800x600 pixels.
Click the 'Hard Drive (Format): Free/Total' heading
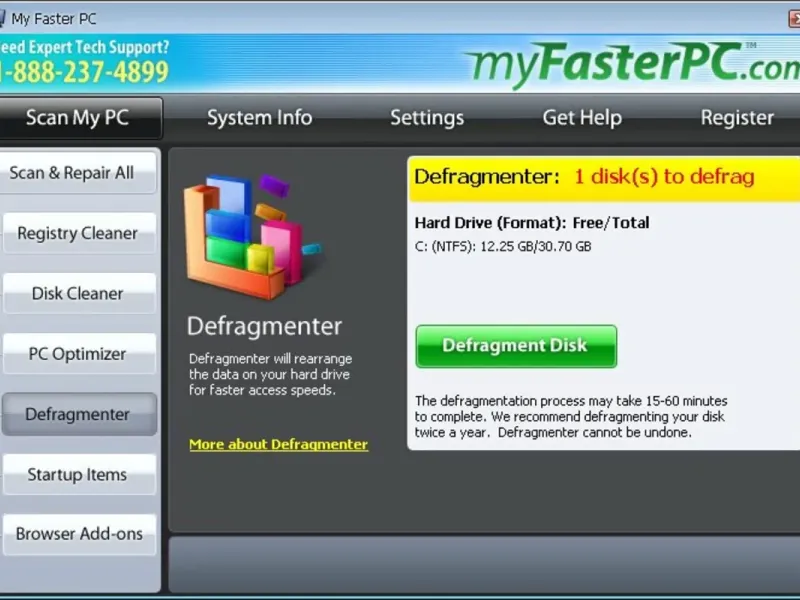(x=532, y=223)
